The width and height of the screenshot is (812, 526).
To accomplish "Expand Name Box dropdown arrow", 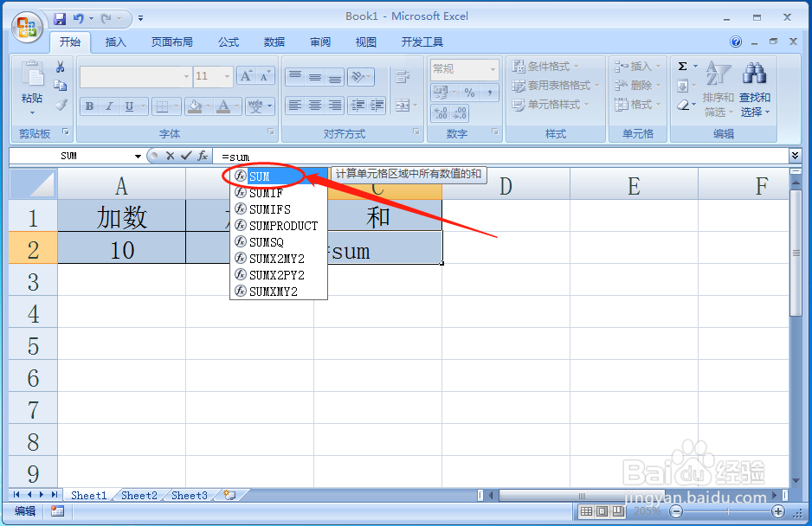I will point(138,157).
